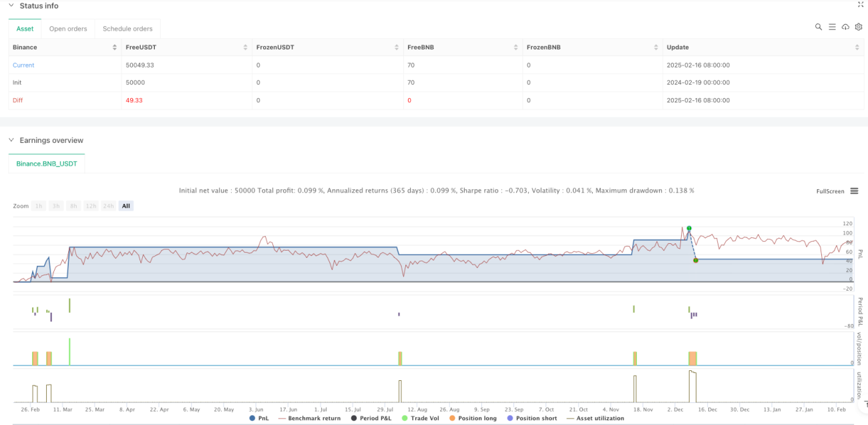Viewport: 868px width, 425px height.
Task: Switch to the Open orders tab
Action: [67, 29]
